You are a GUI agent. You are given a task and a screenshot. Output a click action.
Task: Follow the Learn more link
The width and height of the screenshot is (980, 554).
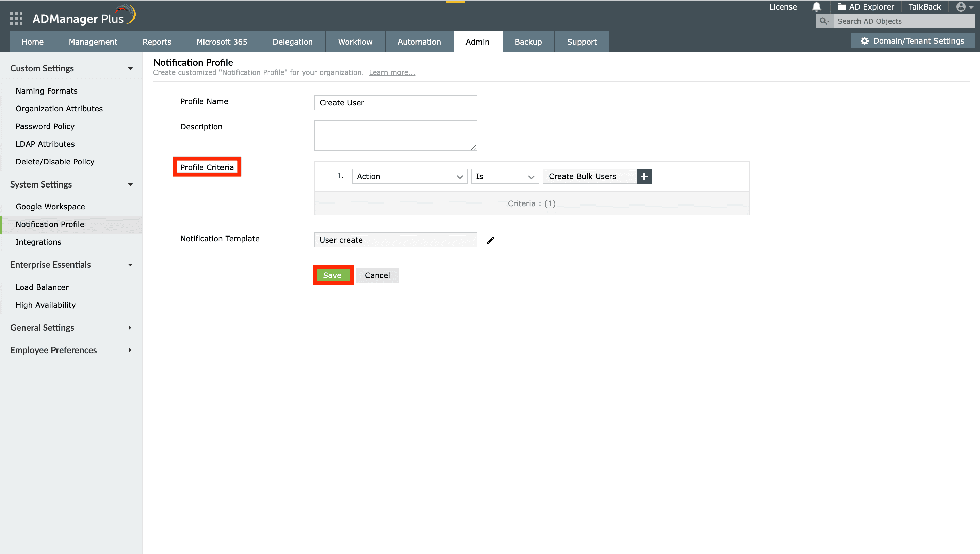(392, 73)
